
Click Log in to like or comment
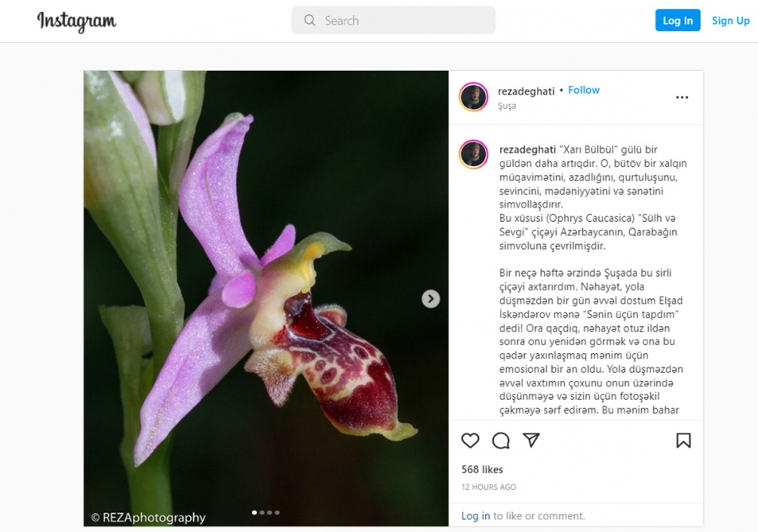(476, 516)
